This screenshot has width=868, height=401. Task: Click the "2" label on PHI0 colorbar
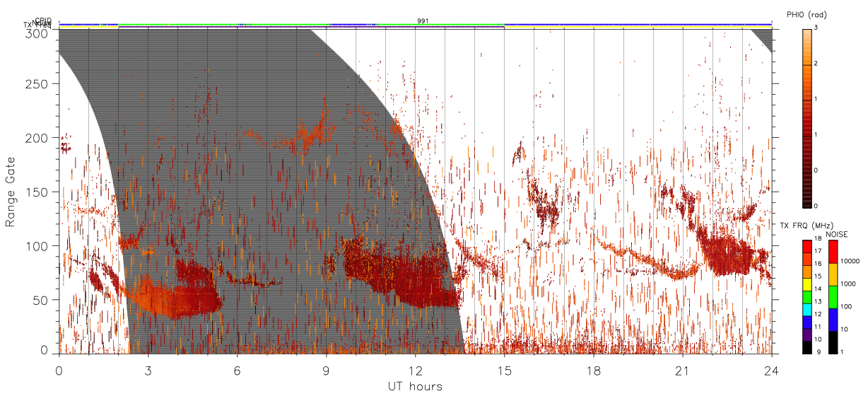click(816, 63)
